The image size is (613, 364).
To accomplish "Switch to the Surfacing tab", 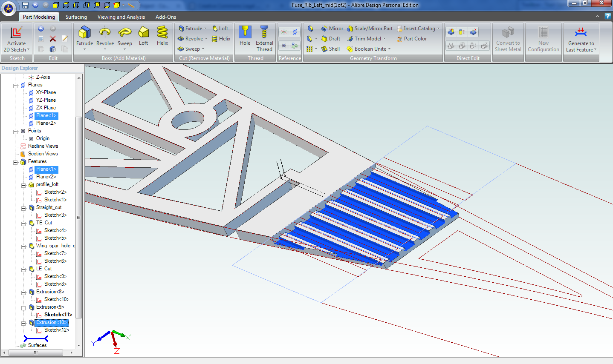I will [76, 17].
